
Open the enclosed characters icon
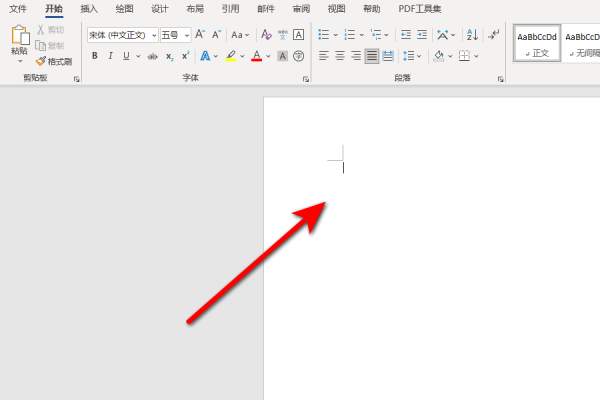(298, 56)
